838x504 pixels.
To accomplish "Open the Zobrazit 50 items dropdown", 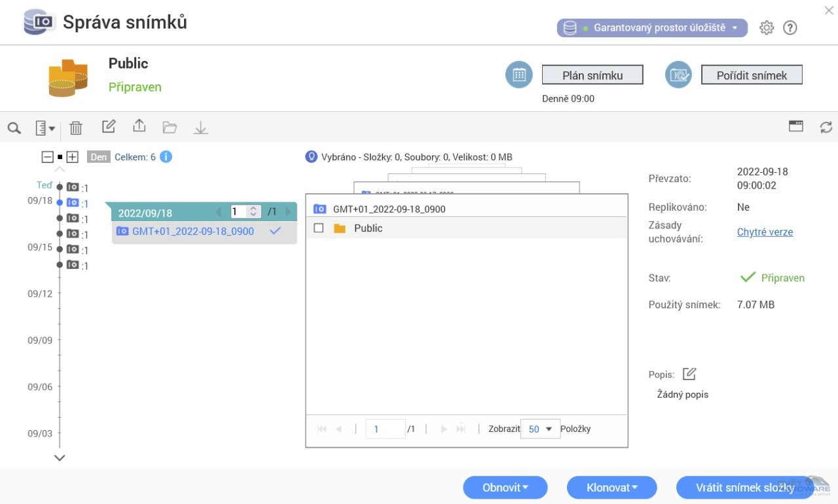I will tap(540, 429).
